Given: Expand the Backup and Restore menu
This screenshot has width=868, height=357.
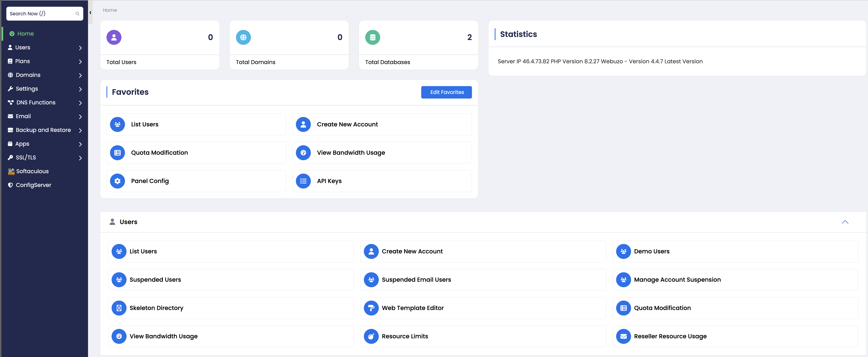Looking at the screenshot, I should (44, 130).
